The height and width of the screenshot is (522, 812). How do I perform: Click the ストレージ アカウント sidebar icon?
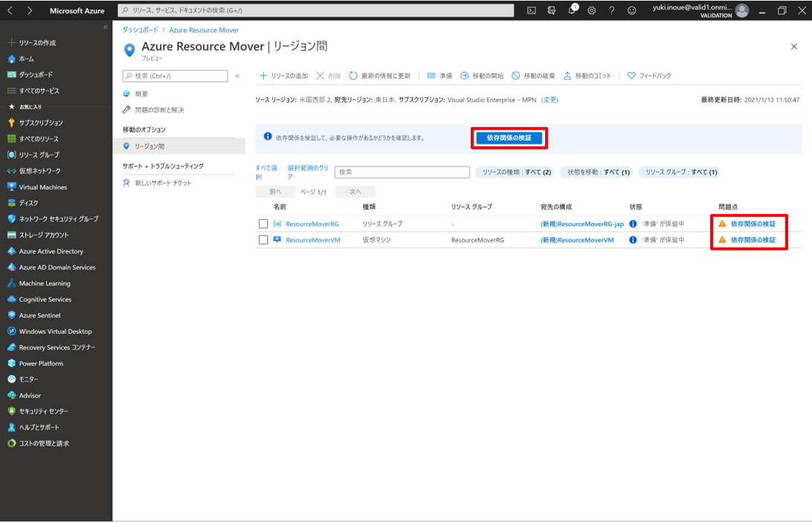click(11, 235)
